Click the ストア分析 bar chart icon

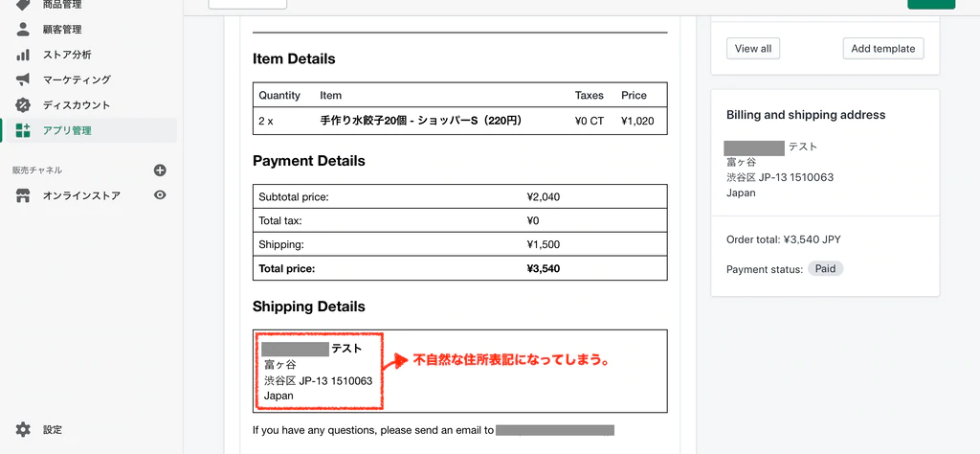(x=23, y=55)
